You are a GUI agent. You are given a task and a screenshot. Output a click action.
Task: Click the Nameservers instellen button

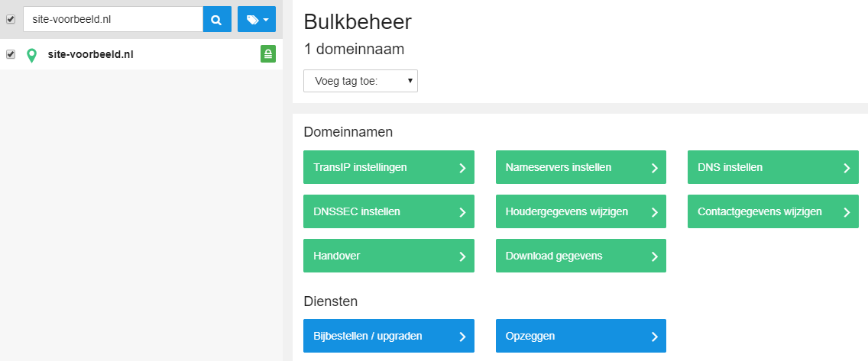[x=581, y=167]
